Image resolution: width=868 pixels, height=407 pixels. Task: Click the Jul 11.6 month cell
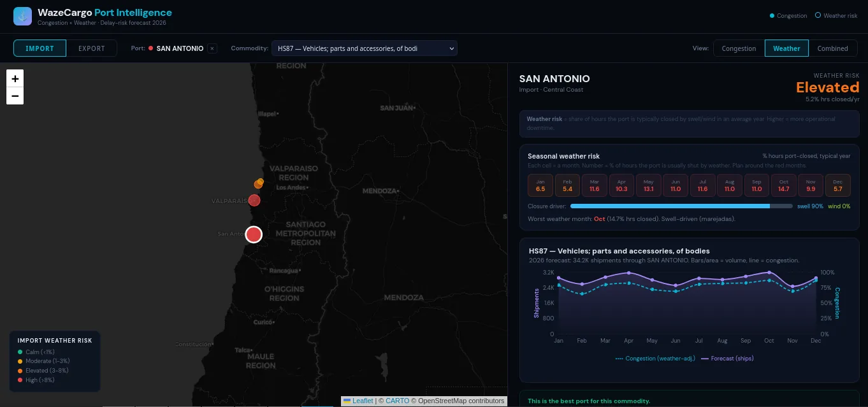click(702, 185)
